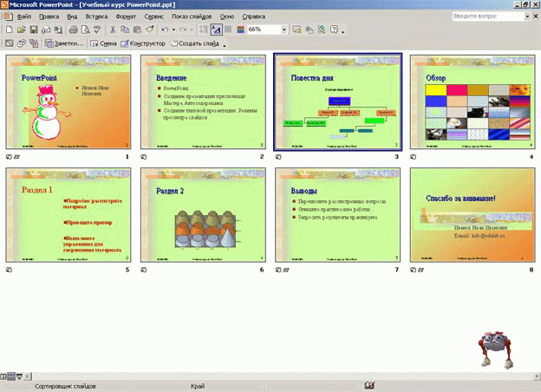Image resolution: width=541 pixels, height=392 pixels.
Task: Open an existing file with folder icon
Action: 22,29
